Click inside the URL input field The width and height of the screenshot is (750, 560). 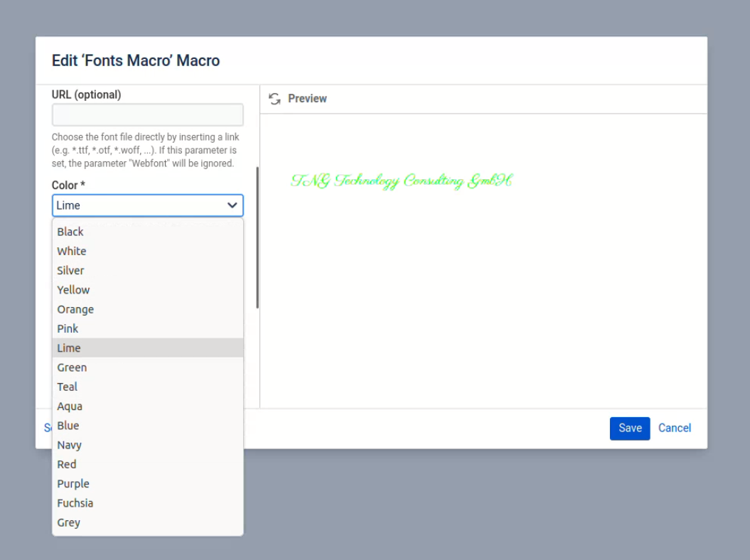(x=147, y=114)
